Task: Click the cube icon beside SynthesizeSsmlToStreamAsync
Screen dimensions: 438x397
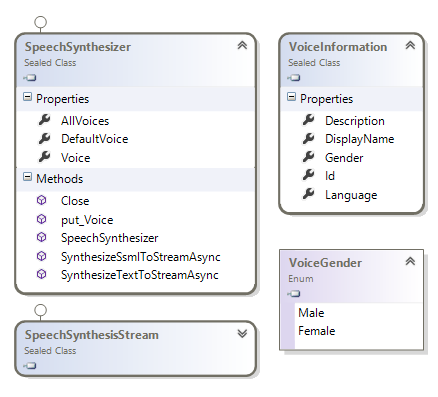Action: pyautogui.click(x=41, y=256)
